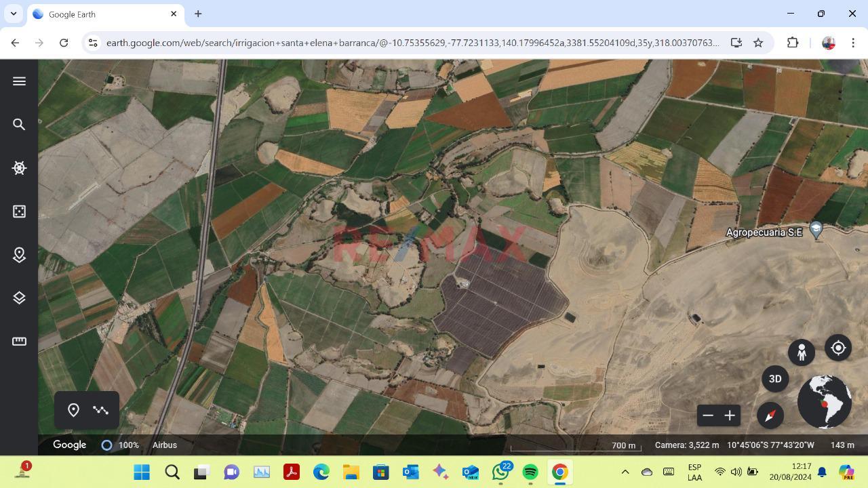Image resolution: width=868 pixels, height=488 pixels.
Task: Open Chrome's three-dot menu
Action: pyautogui.click(x=854, y=42)
